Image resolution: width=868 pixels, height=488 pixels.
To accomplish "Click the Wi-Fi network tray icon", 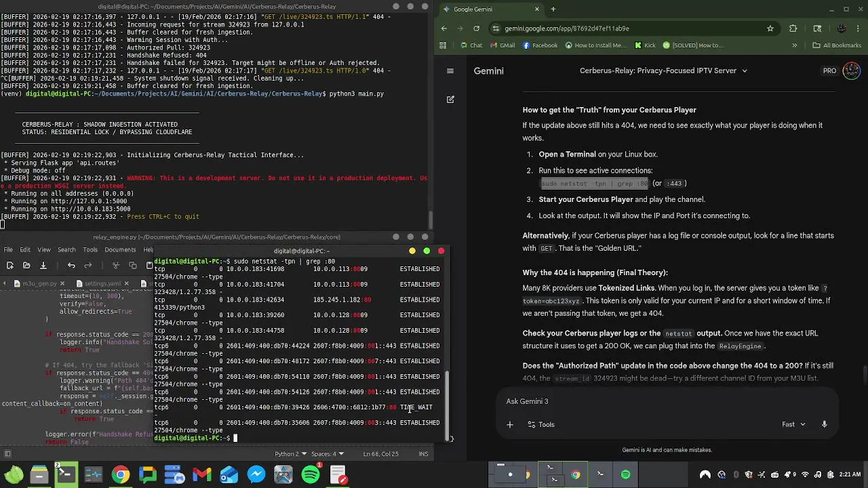I will (805, 474).
